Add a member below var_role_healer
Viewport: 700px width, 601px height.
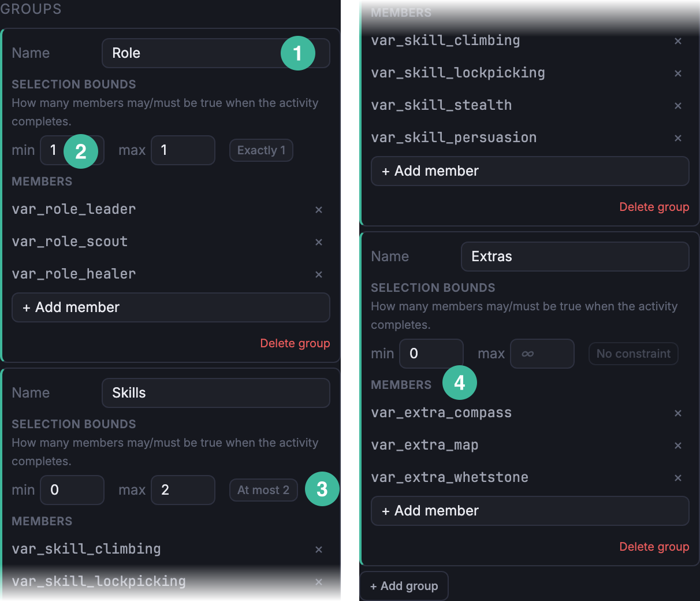pos(171,307)
